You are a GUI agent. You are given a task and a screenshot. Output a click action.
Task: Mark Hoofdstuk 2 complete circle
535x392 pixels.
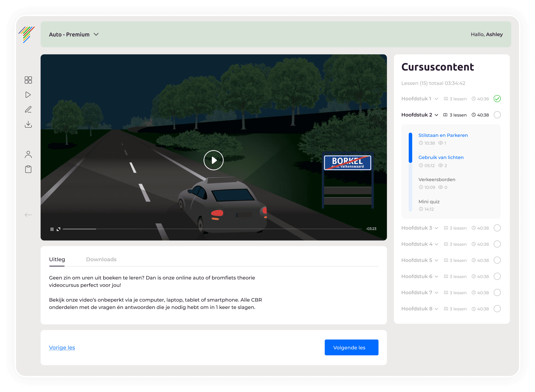pos(497,115)
